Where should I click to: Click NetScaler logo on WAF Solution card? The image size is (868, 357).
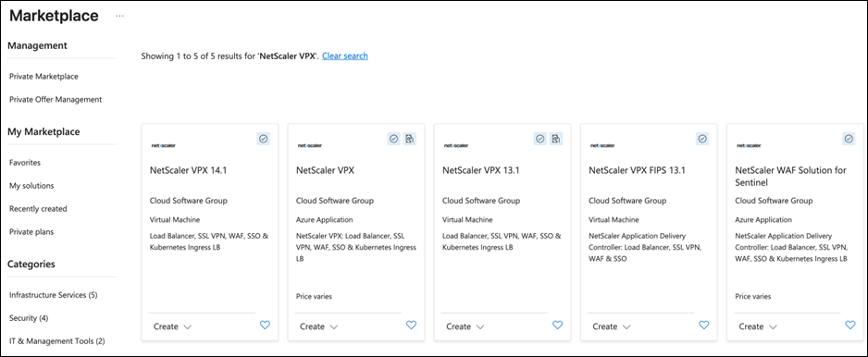click(749, 145)
